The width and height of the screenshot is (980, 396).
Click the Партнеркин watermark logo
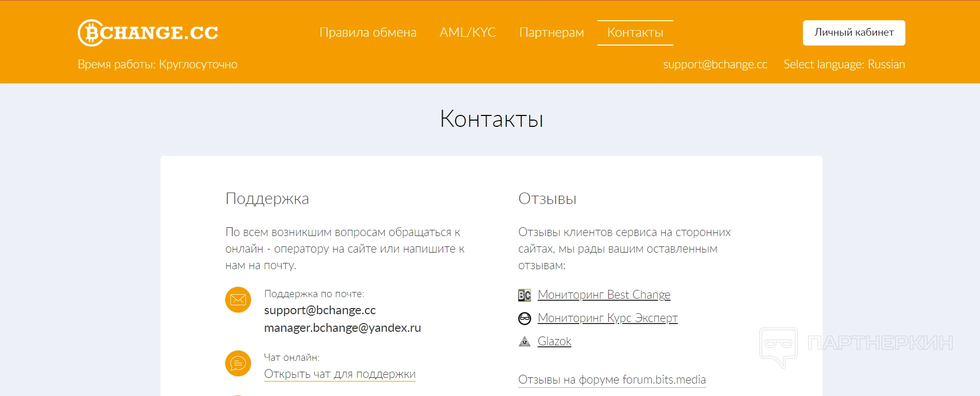[856, 344]
